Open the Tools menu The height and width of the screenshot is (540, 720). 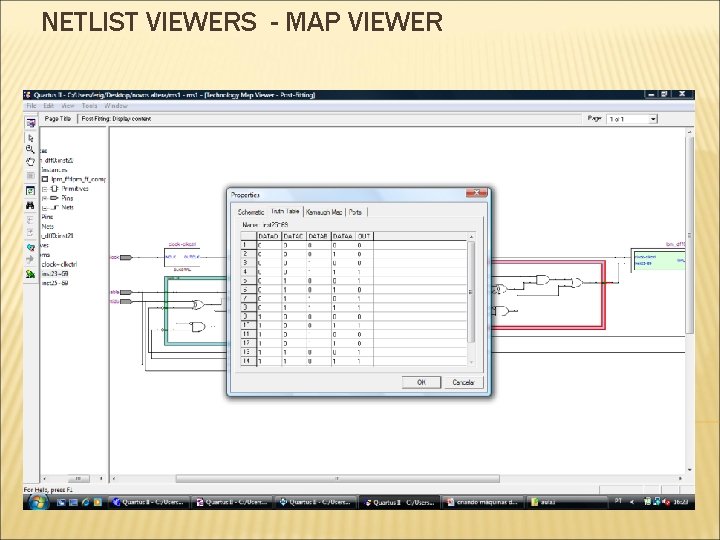tap(89, 106)
